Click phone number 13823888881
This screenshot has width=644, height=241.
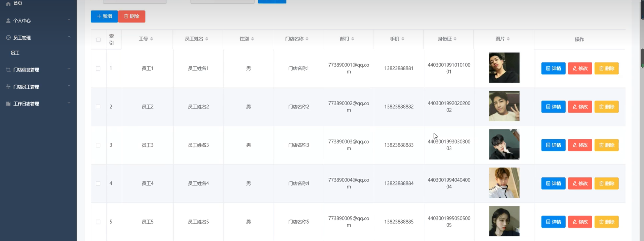pyautogui.click(x=399, y=68)
